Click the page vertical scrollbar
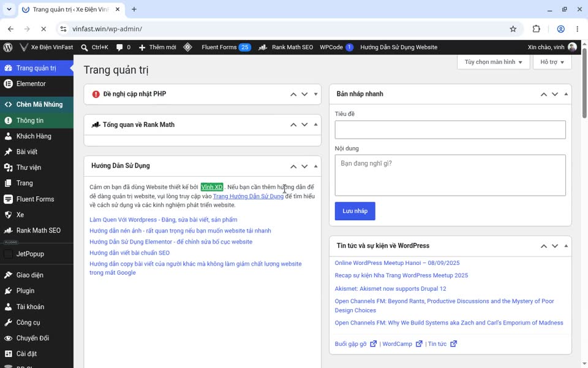Image resolution: width=588 pixels, height=368 pixels. tap(584, 83)
